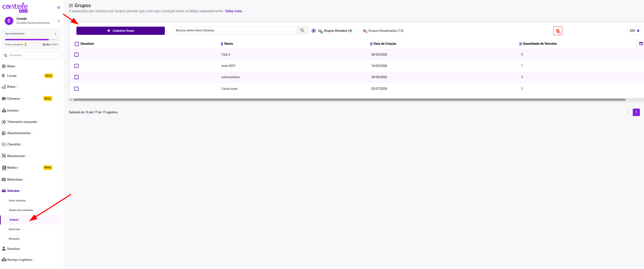644x269 pixels.
Task: Click the Quantidade de Veículos drag handle icon
Action: [520, 44]
